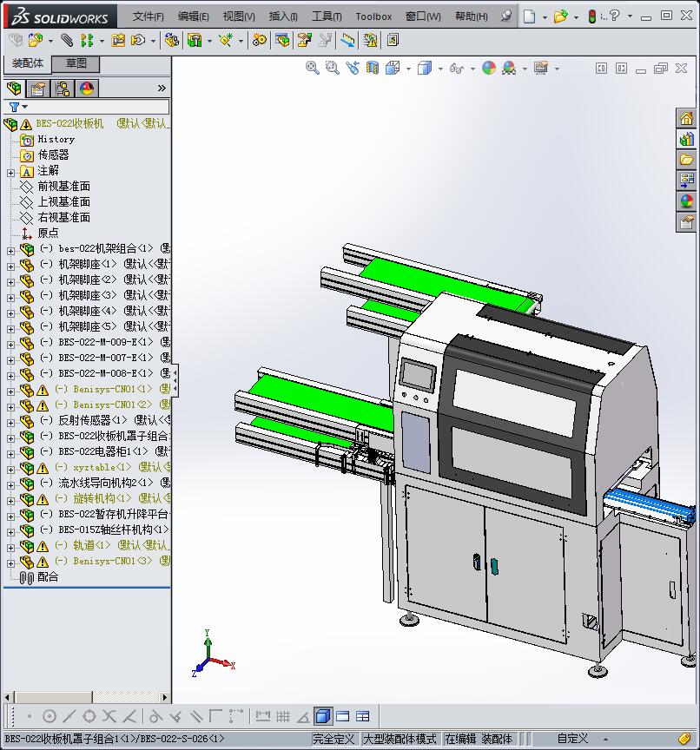
Task: Switch to the ConfigurationManager panel tab
Action: click(63, 89)
